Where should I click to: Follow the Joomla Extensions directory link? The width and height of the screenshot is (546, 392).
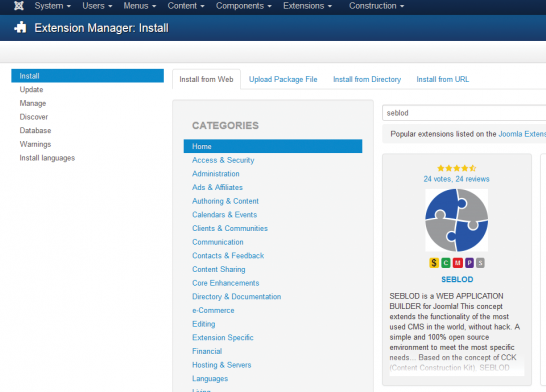coord(522,134)
